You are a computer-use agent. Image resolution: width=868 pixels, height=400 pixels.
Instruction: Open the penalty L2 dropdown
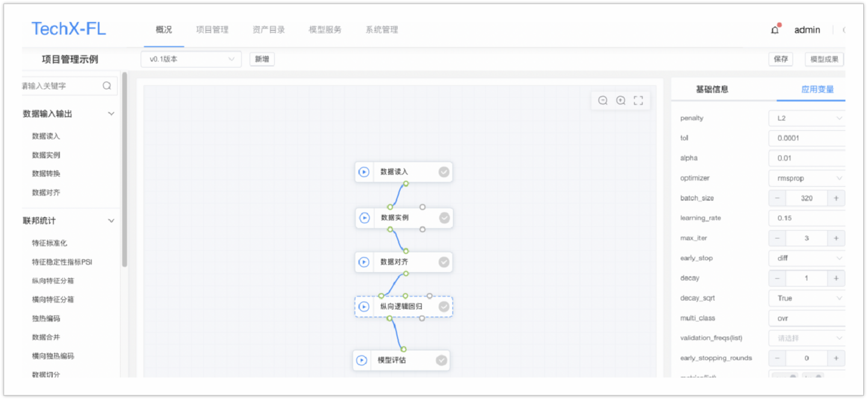click(807, 118)
